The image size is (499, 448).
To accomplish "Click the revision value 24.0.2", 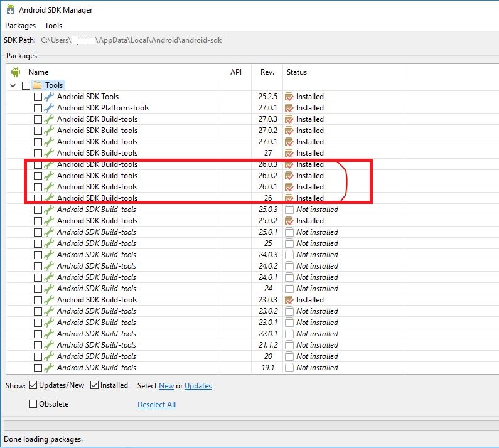I will pos(268,266).
